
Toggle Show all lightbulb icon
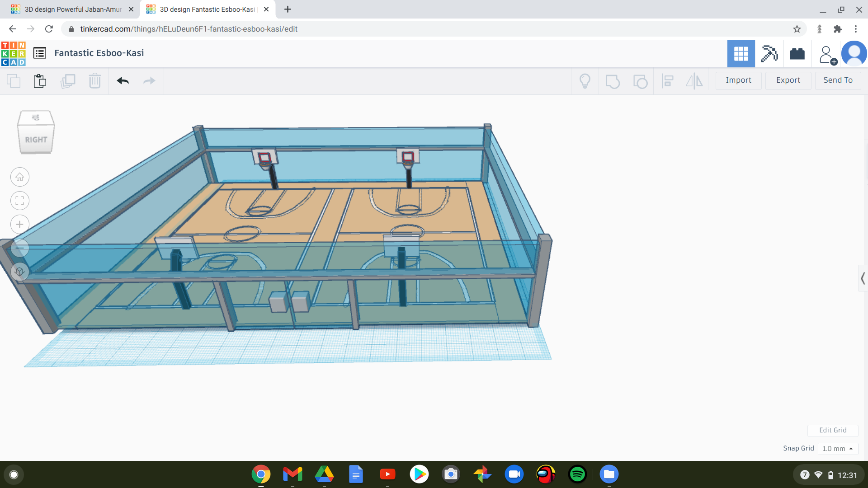tap(585, 81)
